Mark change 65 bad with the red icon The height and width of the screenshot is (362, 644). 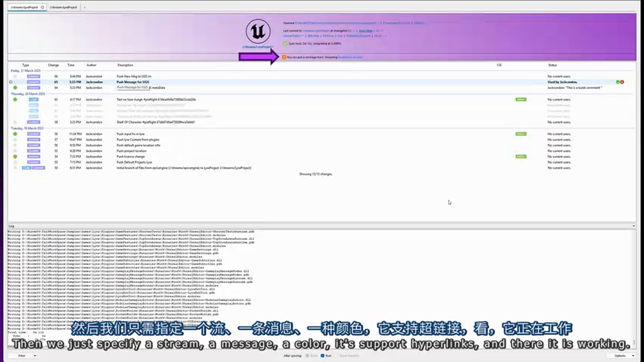(622, 82)
